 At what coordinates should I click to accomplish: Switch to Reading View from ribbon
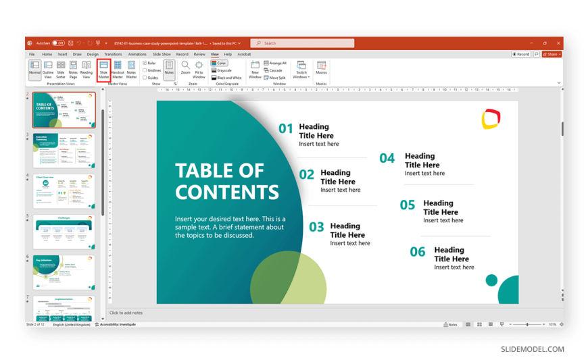(87, 70)
